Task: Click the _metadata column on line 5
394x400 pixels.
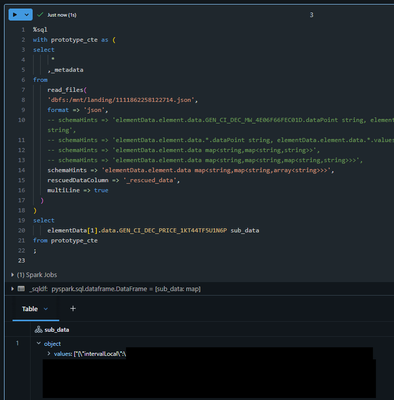Action: (x=67, y=70)
